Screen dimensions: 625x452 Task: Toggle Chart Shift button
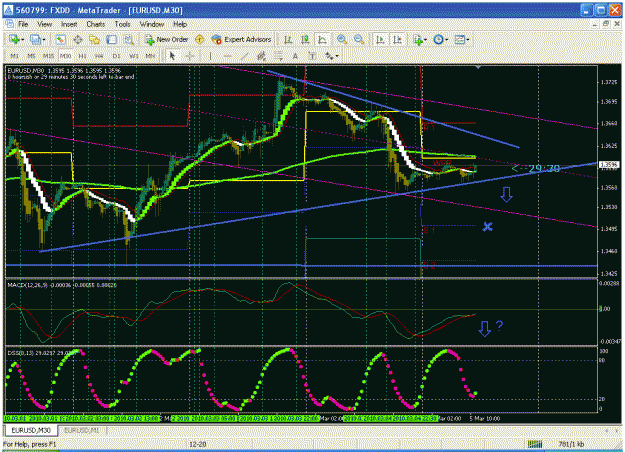click(397, 39)
